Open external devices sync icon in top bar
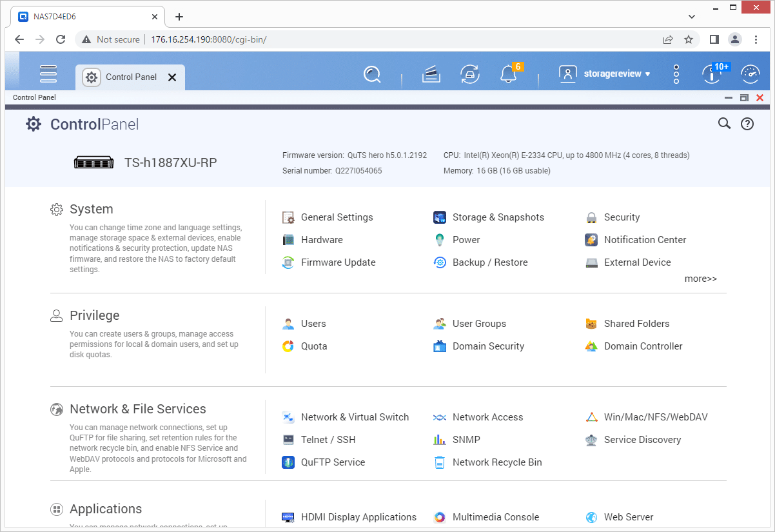Viewport: 775px width, 532px height. pos(470,74)
